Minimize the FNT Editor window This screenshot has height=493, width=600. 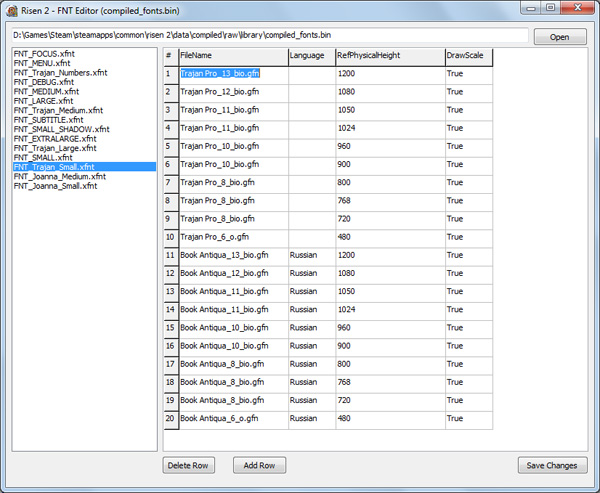click(531, 8)
